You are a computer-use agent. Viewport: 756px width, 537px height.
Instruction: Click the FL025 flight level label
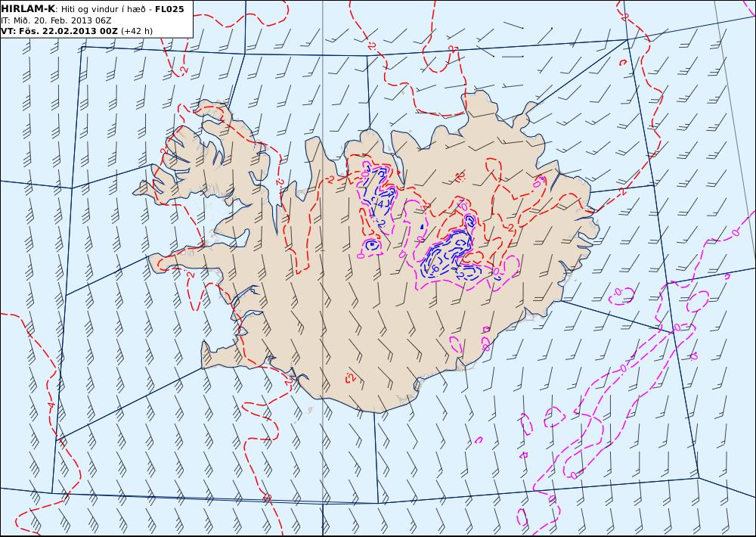pyautogui.click(x=169, y=8)
